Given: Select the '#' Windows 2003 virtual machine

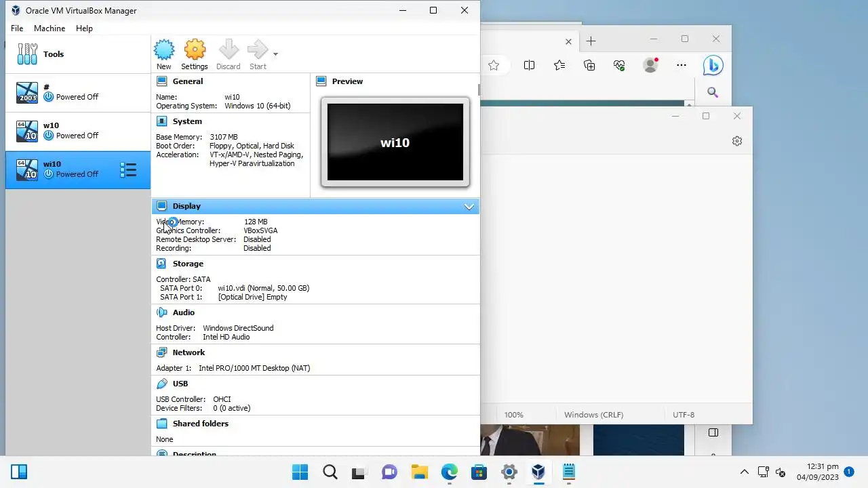Looking at the screenshot, I should [78, 92].
